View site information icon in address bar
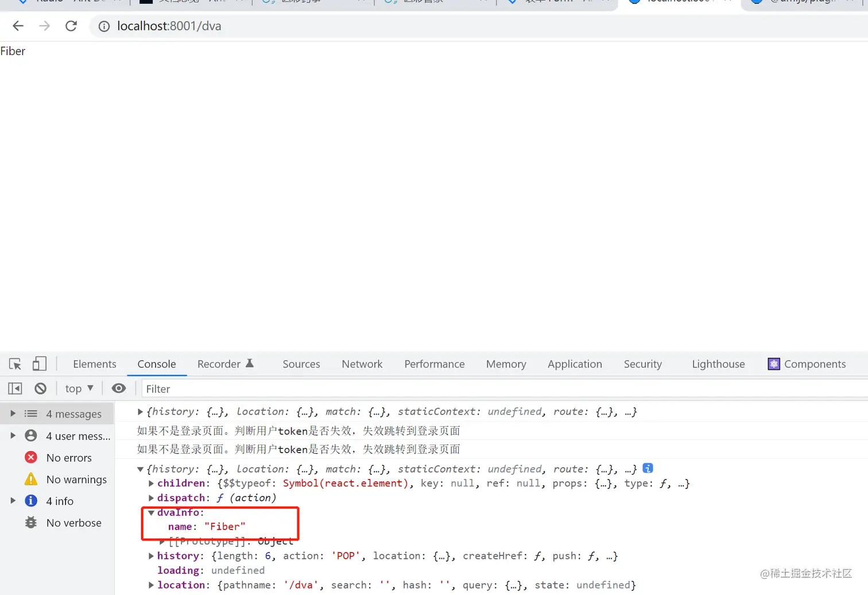Screen dimensions: 868x595 (x=104, y=26)
